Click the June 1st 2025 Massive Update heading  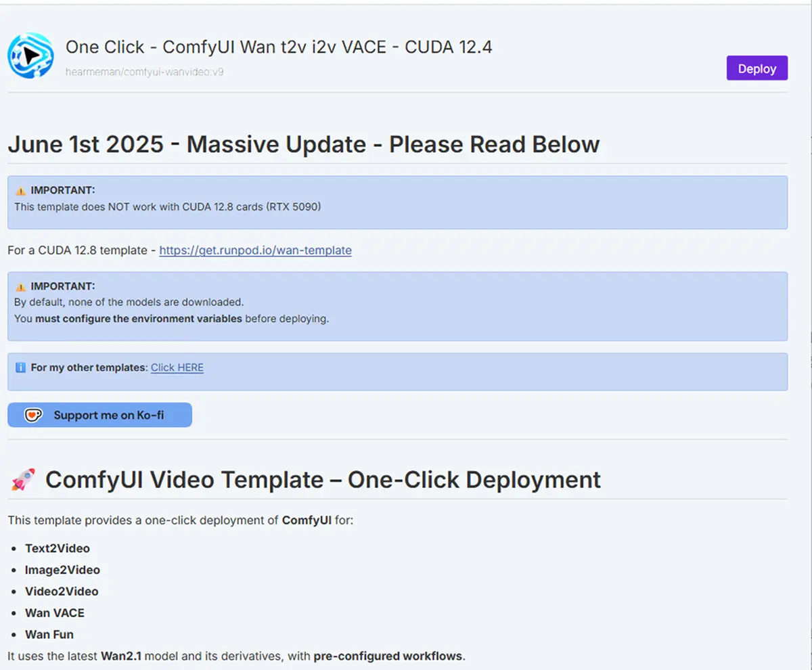[304, 144]
